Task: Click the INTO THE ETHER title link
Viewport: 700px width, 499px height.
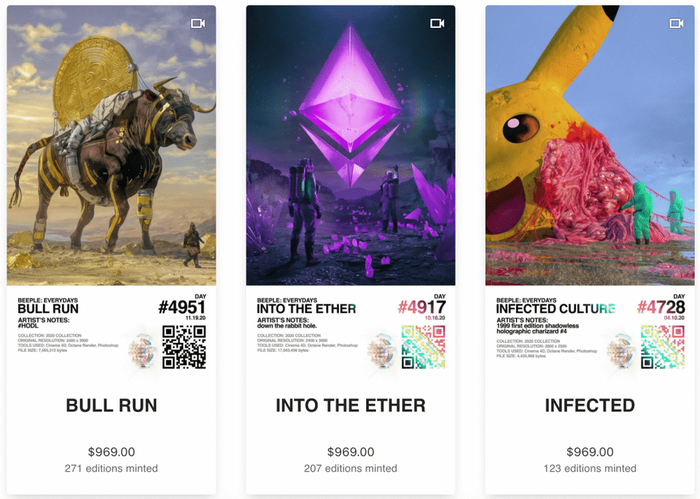Action: point(351,405)
